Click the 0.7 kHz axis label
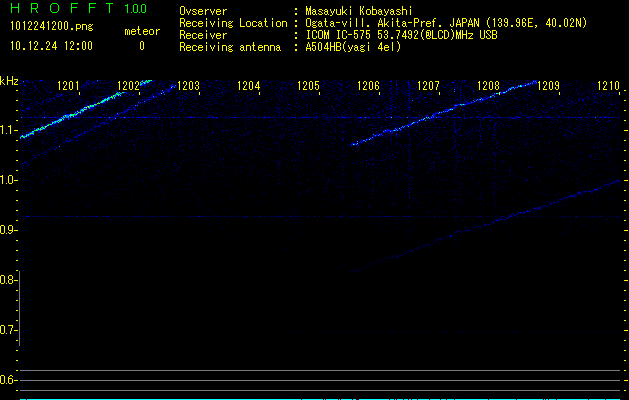The image size is (629, 400). tap(8, 330)
